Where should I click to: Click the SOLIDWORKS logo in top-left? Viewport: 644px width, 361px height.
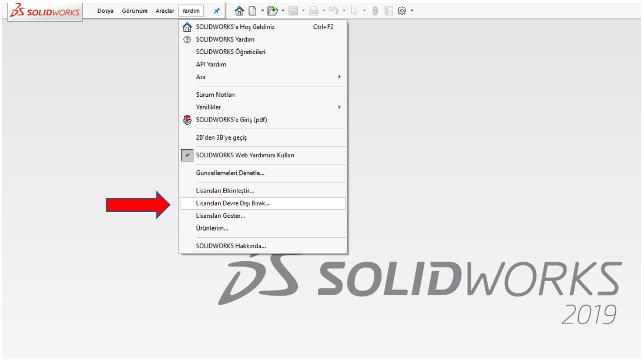pos(45,11)
